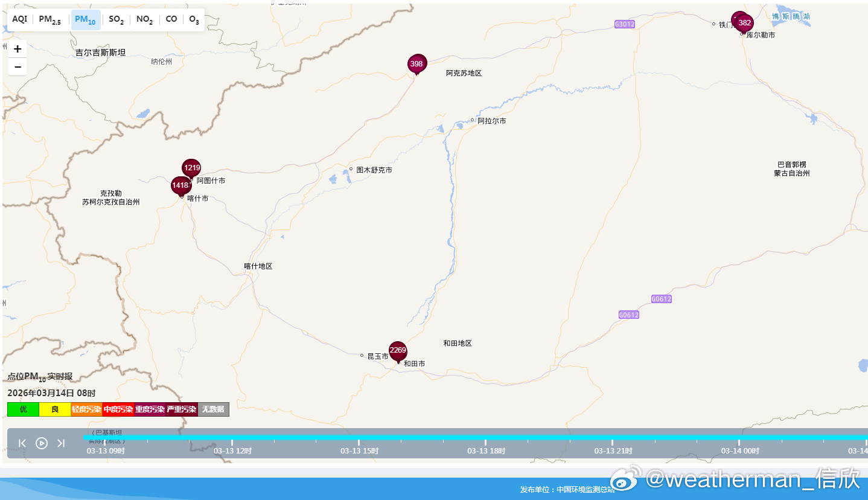Jump to 03-13 21时 on the timeline
The height and width of the screenshot is (500, 868).
(613, 451)
